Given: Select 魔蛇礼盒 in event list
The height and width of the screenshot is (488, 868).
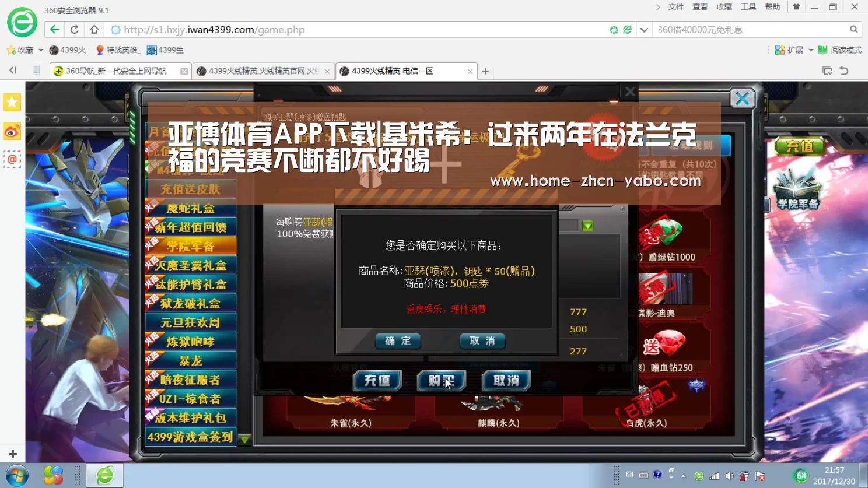Looking at the screenshot, I should [x=190, y=208].
